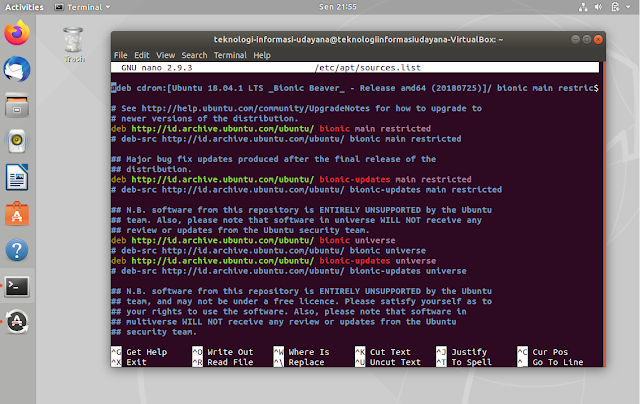Click the deb line ending 'bionic universe'

click(253, 240)
